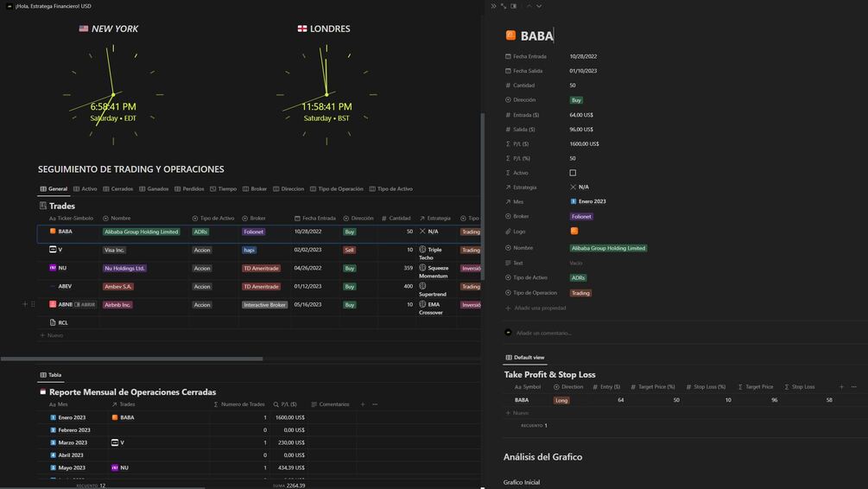Click the Squeeze Momentum strategy in NU row
The height and width of the screenshot is (489, 868).
pyautogui.click(x=434, y=272)
